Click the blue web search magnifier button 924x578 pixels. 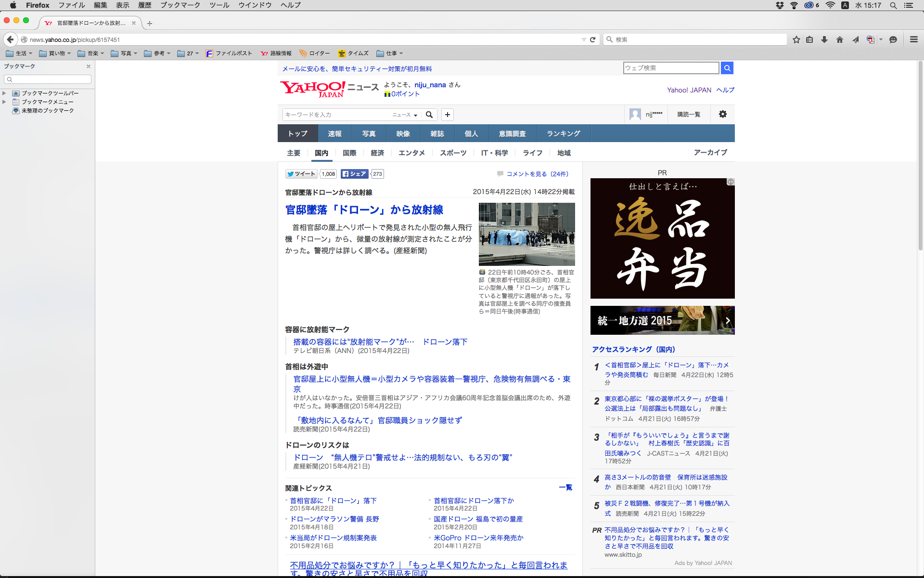pos(727,68)
